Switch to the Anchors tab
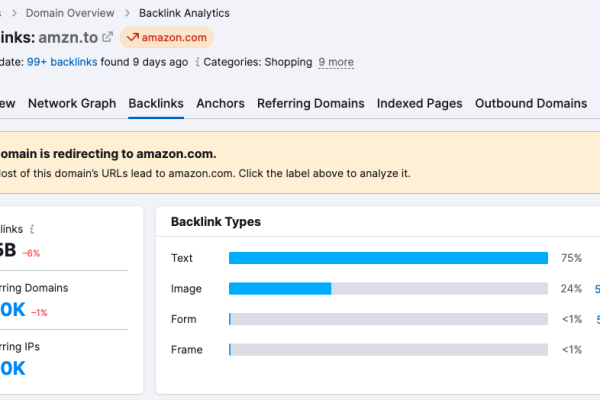This screenshot has width=600, height=400. (220, 103)
